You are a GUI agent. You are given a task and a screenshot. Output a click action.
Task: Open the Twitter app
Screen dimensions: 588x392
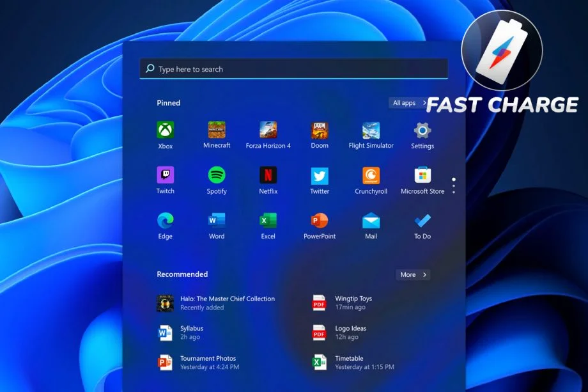[x=320, y=176]
